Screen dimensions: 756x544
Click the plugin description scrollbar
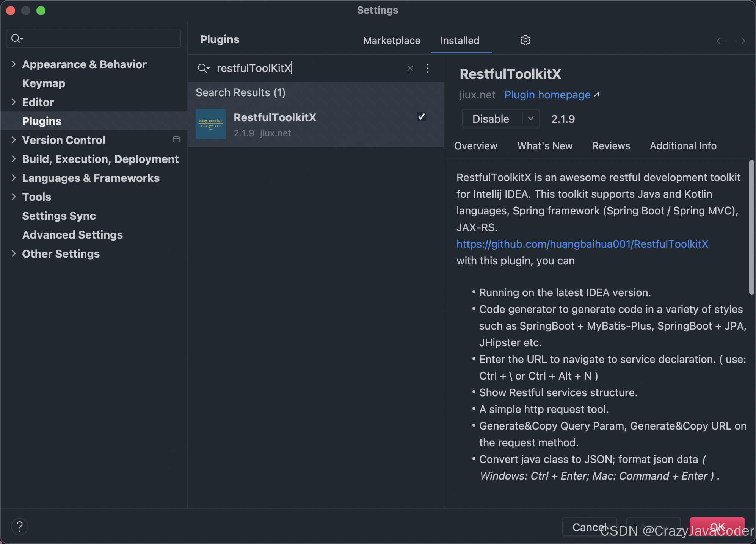pos(751,227)
